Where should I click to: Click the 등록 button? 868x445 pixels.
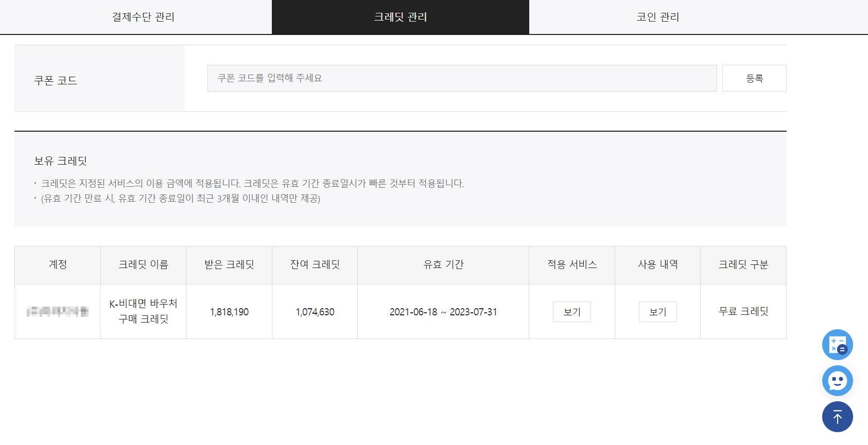pyautogui.click(x=754, y=78)
